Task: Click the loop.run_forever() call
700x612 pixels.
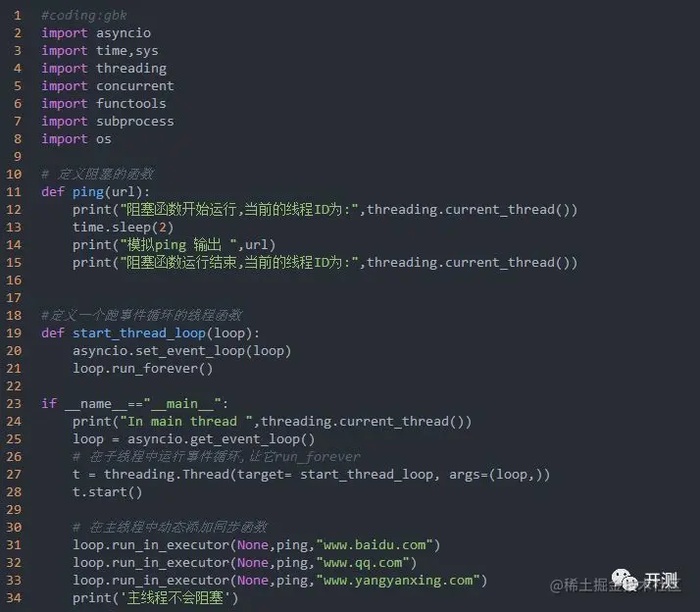Action: click(x=143, y=369)
